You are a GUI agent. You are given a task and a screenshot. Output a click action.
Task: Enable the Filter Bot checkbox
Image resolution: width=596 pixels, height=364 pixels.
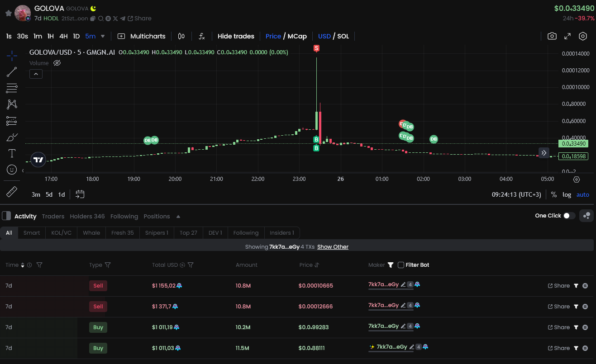click(x=401, y=265)
